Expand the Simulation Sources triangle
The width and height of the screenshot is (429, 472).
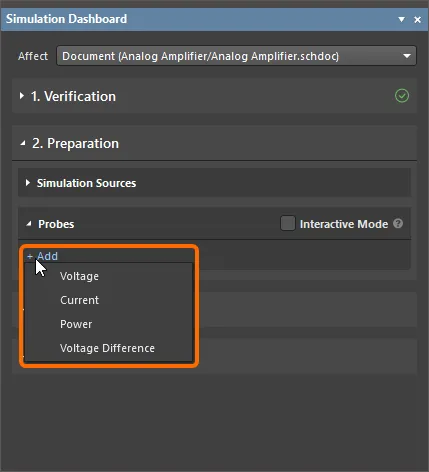pyautogui.click(x=28, y=183)
